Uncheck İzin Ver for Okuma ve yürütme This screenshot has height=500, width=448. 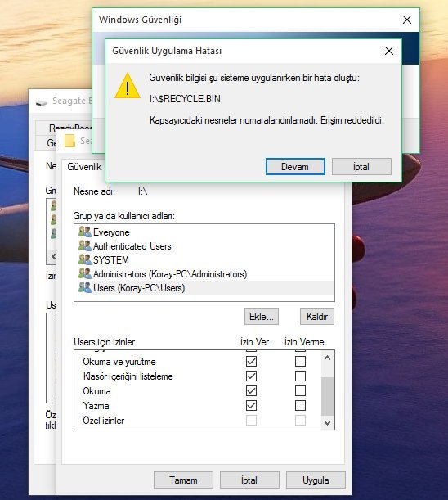[x=251, y=361]
